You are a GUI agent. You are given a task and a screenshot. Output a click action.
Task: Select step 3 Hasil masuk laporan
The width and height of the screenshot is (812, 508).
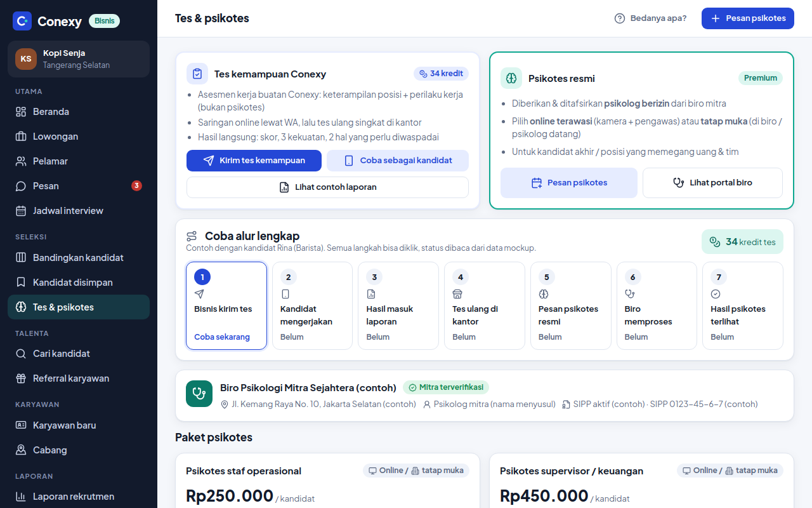tap(398, 305)
